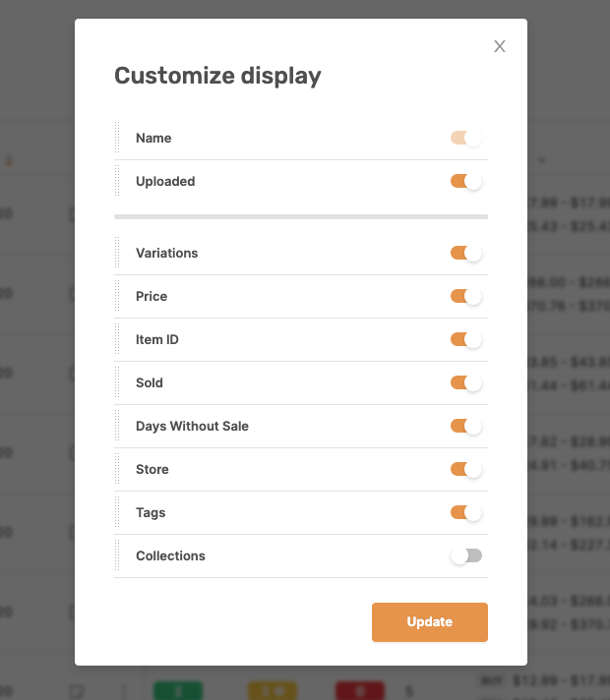Switch off the Item ID toggle
Image resolution: width=610 pixels, height=700 pixels.
pyautogui.click(x=466, y=340)
